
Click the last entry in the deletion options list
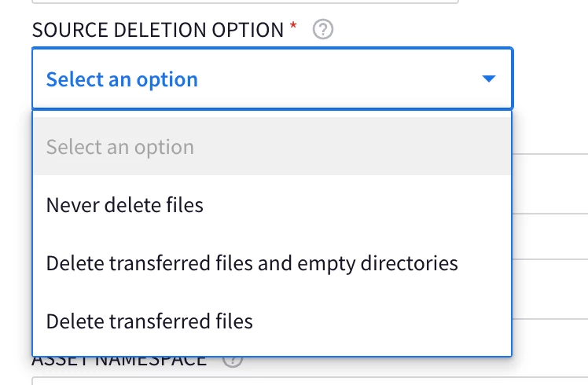click(272, 321)
